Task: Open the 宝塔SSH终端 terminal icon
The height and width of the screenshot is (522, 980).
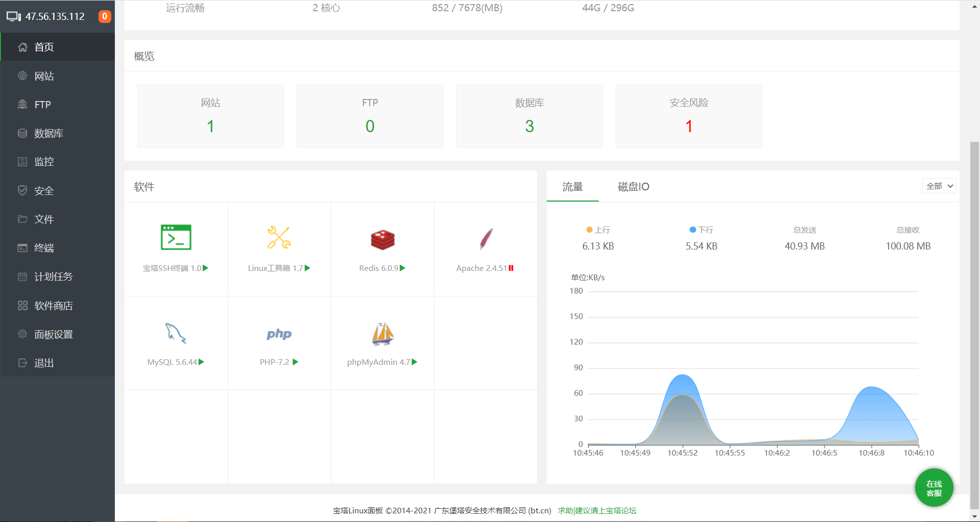Action: [x=176, y=237]
